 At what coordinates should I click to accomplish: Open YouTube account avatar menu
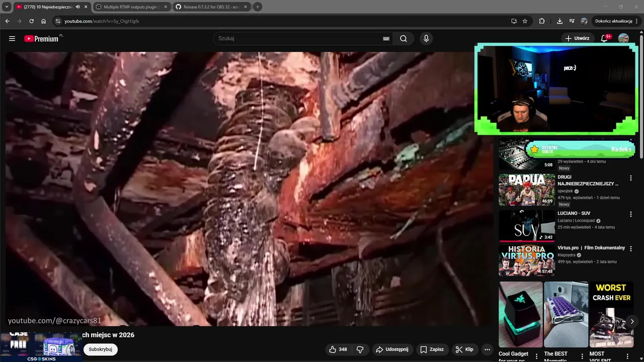coord(623,38)
